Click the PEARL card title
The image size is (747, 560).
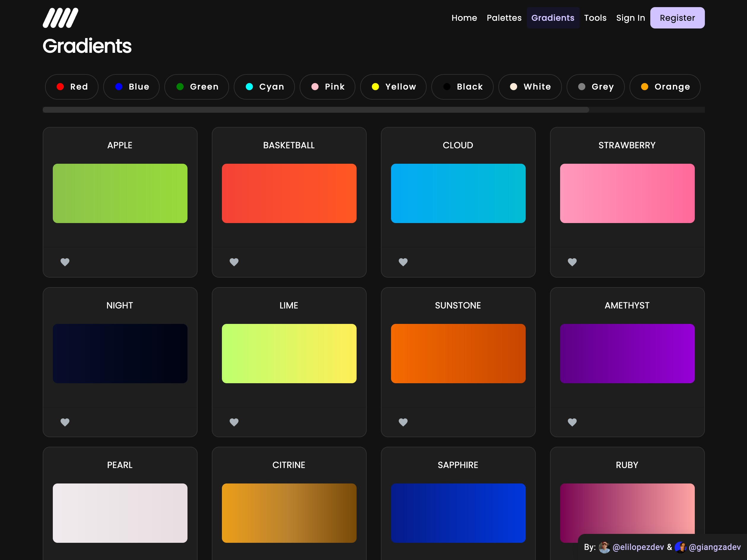tap(120, 465)
